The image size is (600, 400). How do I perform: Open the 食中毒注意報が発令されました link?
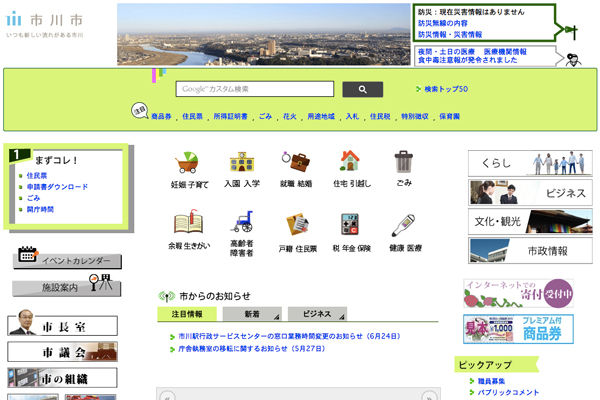(x=467, y=60)
